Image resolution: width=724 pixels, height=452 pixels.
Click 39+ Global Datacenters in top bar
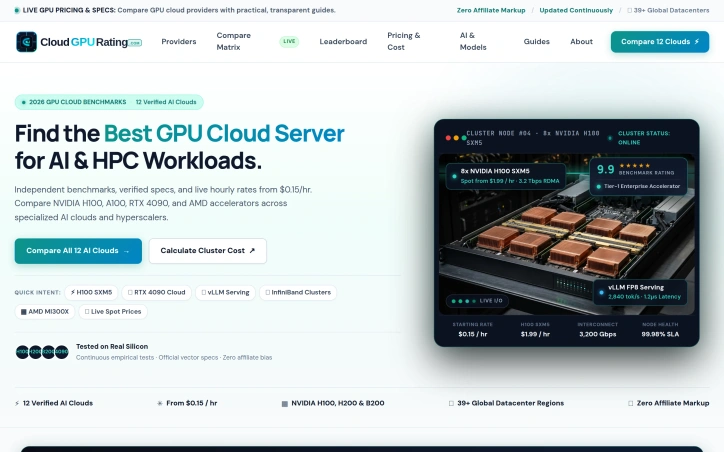(x=668, y=10)
